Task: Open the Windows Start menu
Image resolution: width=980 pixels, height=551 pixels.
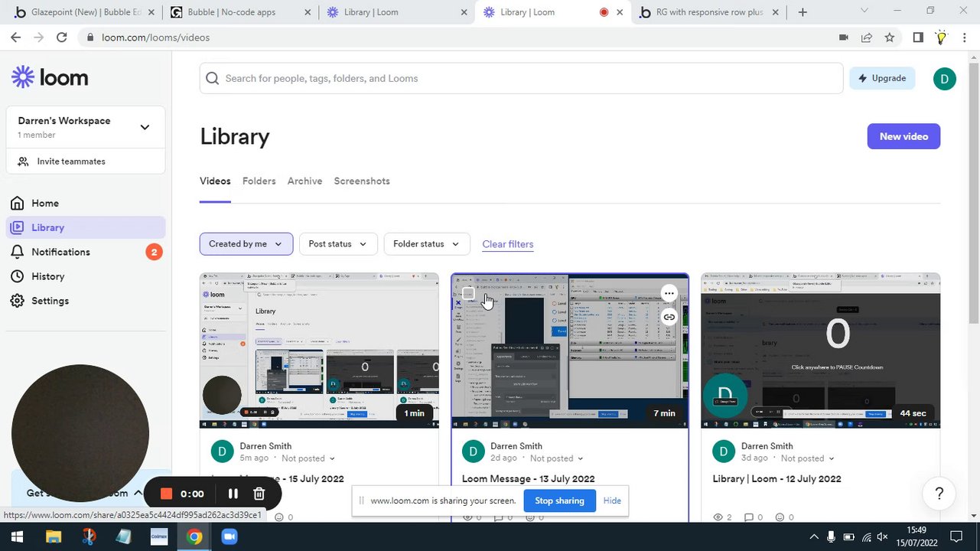Action: pyautogui.click(x=16, y=536)
